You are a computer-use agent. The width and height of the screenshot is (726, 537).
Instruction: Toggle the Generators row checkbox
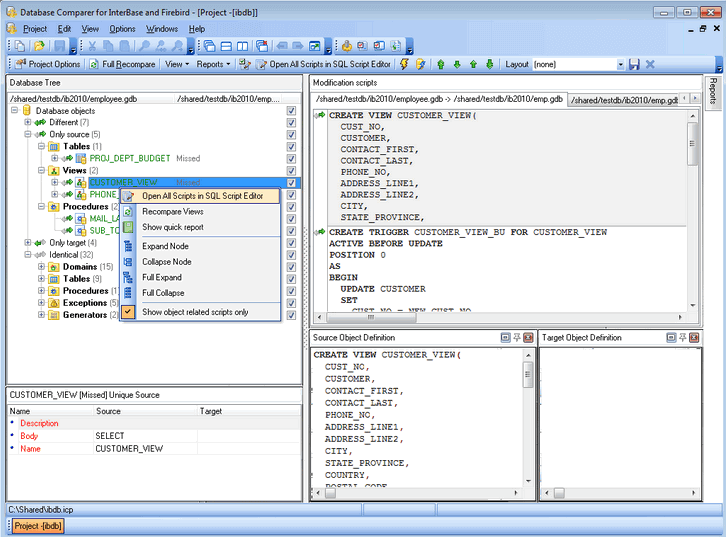pyautogui.click(x=291, y=315)
